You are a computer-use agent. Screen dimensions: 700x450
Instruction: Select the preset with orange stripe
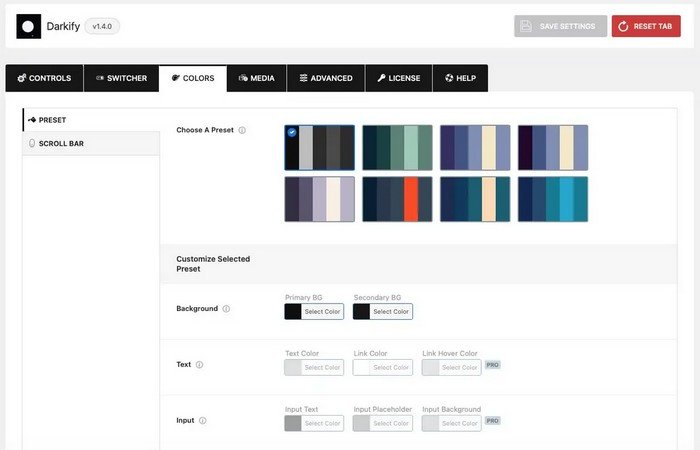coord(397,199)
